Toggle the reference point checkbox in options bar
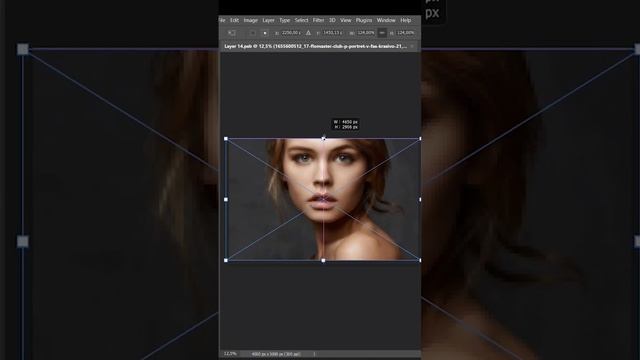Viewport: 640px width, 360px height. click(x=253, y=33)
